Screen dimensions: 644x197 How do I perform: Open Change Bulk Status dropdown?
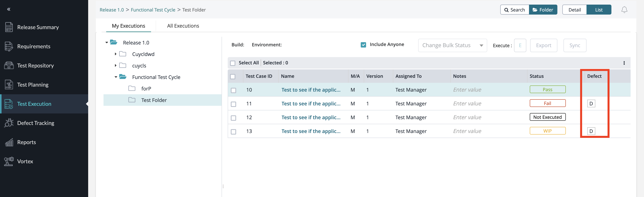click(452, 45)
